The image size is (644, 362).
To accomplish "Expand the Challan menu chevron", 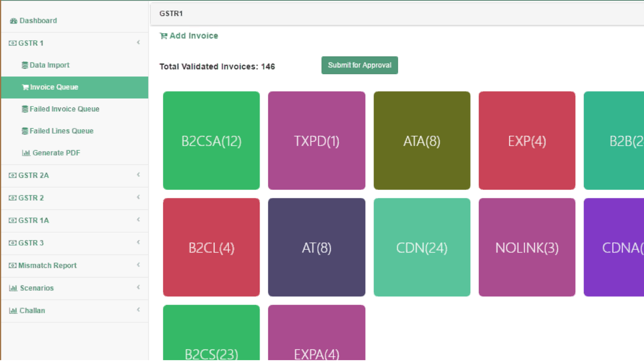I will (x=139, y=310).
